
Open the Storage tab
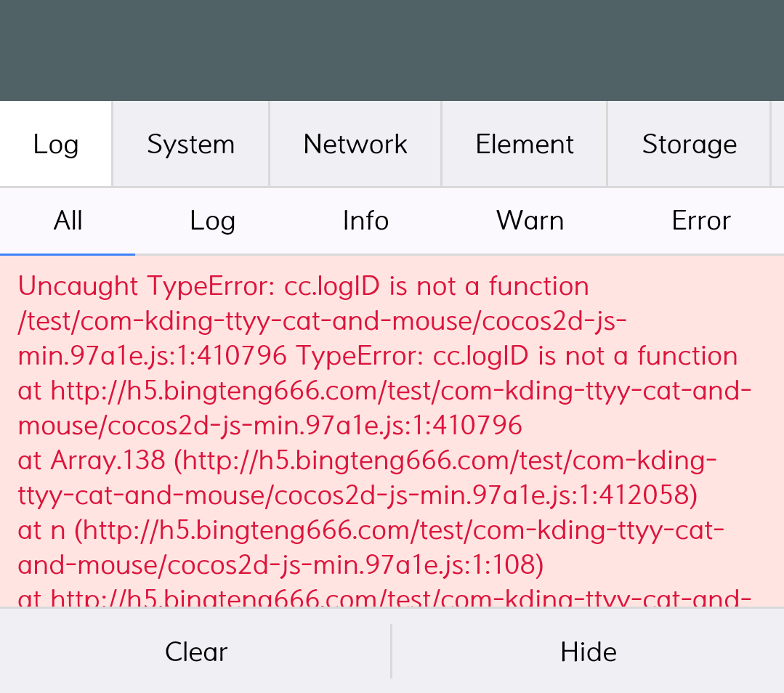click(689, 144)
